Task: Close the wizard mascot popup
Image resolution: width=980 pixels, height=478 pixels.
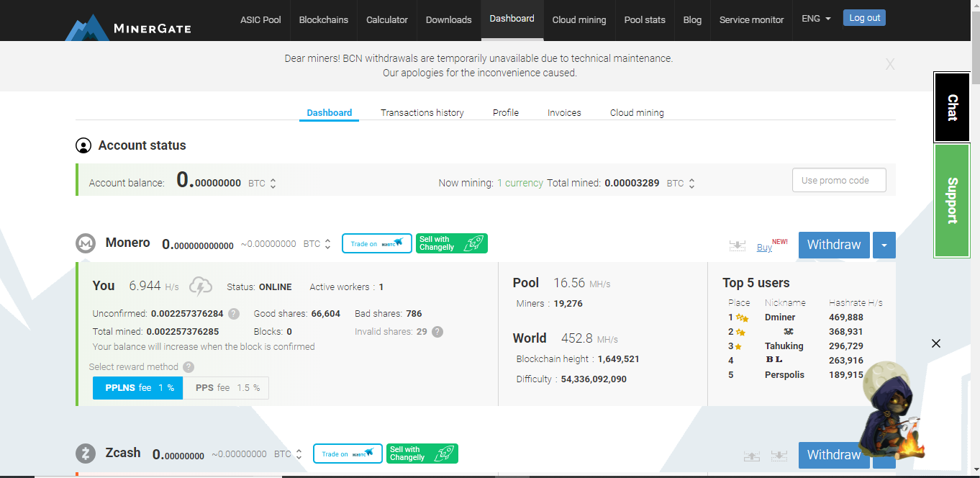Action: click(x=936, y=343)
